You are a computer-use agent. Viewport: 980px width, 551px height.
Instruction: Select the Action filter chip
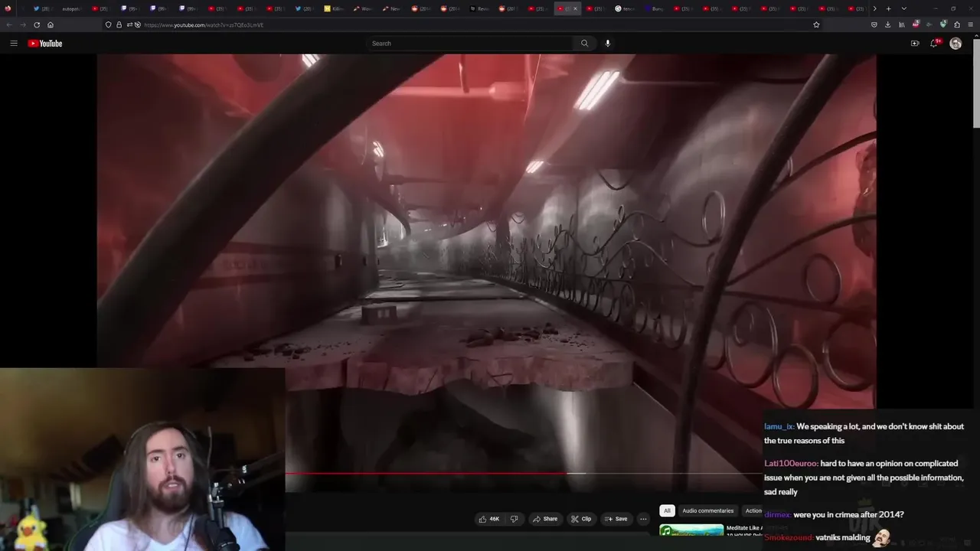point(753,510)
